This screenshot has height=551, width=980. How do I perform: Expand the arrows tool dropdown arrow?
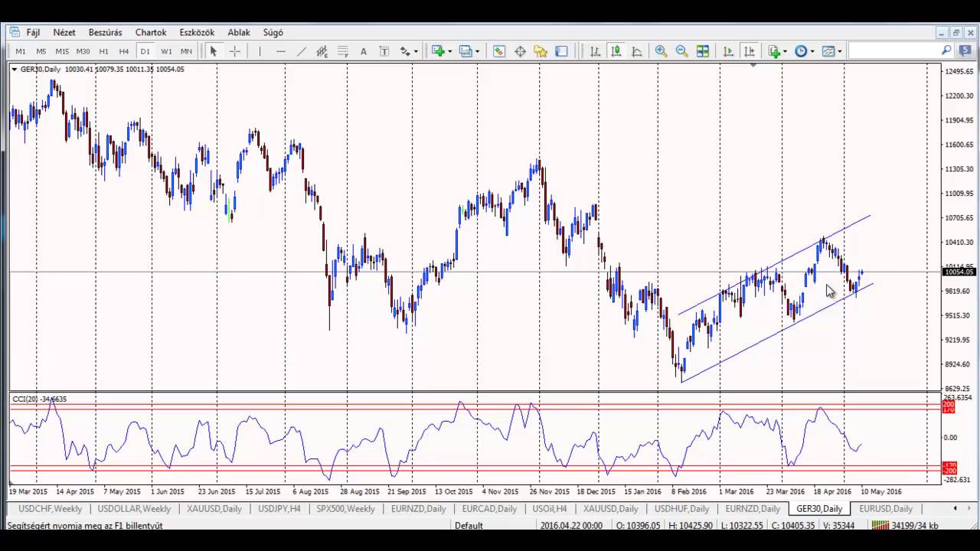coord(416,51)
